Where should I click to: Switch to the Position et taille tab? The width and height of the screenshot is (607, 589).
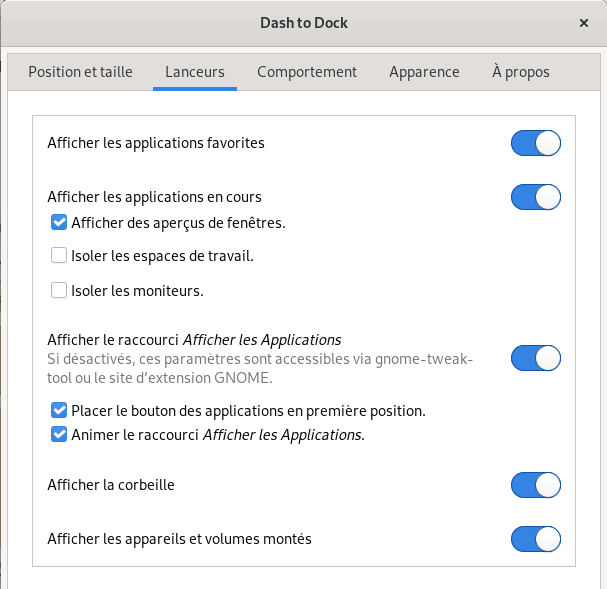[x=81, y=72]
